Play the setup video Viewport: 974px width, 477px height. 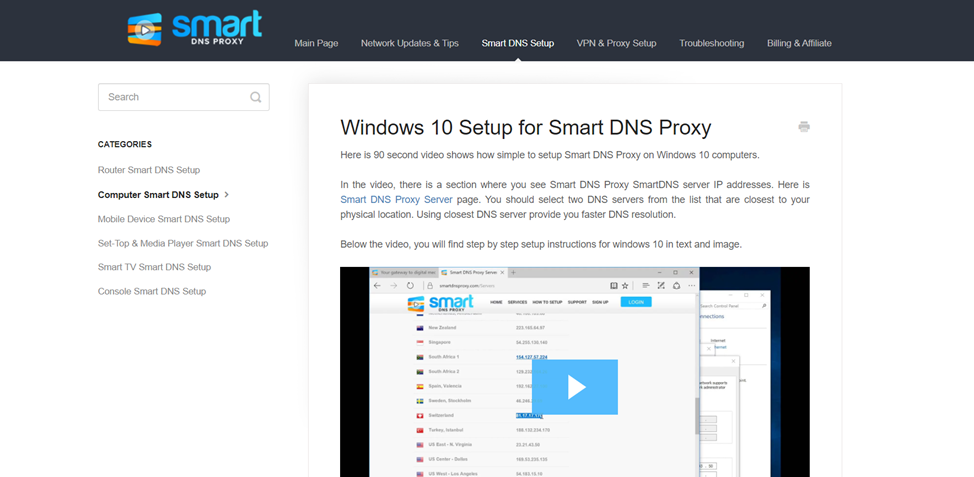(x=575, y=387)
